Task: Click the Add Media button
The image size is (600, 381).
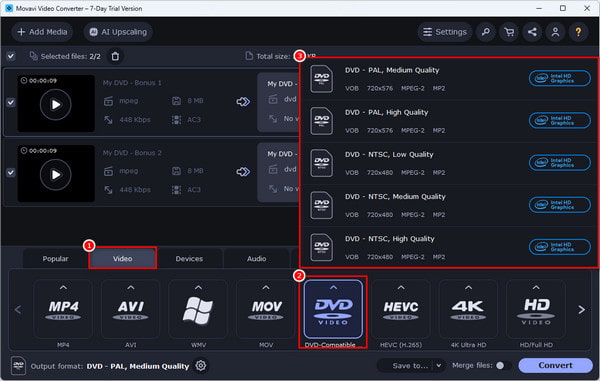Action: (42, 32)
